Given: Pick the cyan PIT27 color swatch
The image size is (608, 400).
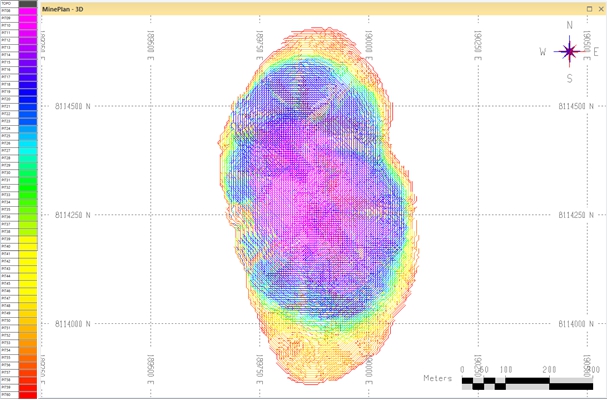Looking at the screenshot, I should tap(28, 150).
